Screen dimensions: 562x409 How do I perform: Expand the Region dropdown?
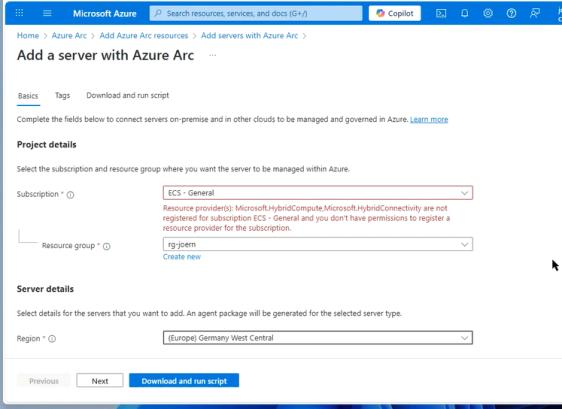pos(318,338)
